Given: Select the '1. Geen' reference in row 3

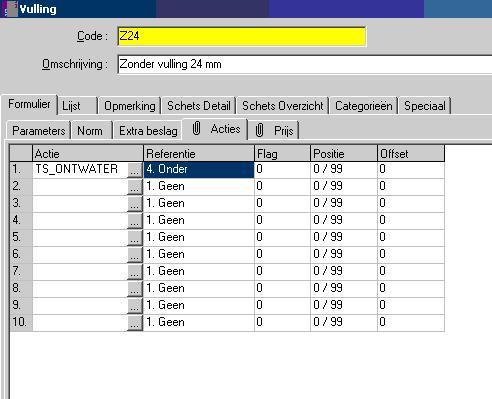Looking at the screenshot, I should (199, 204).
